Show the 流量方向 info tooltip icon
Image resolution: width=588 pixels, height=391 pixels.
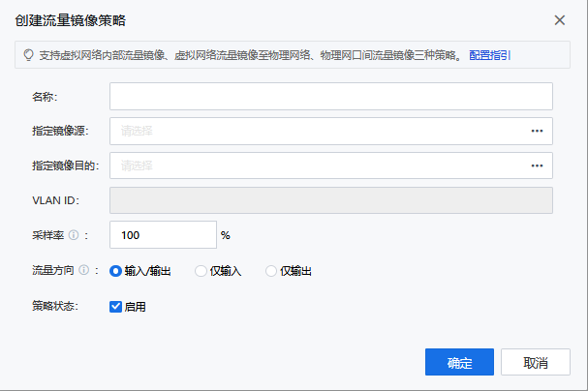click(84, 270)
